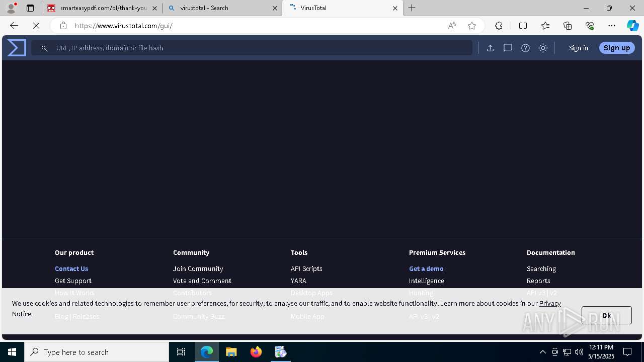644x362 pixels.
Task: Open Edge Settings and more menu
Action: [612, 26]
